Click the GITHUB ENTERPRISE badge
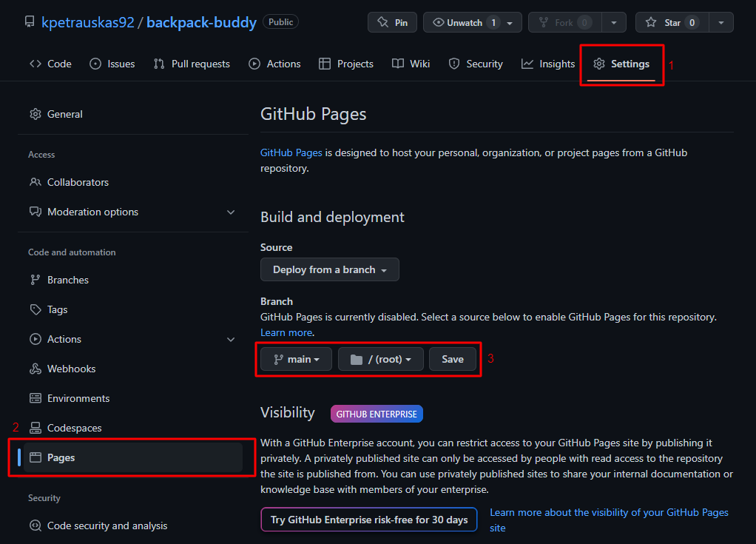The image size is (756, 544). [377, 414]
